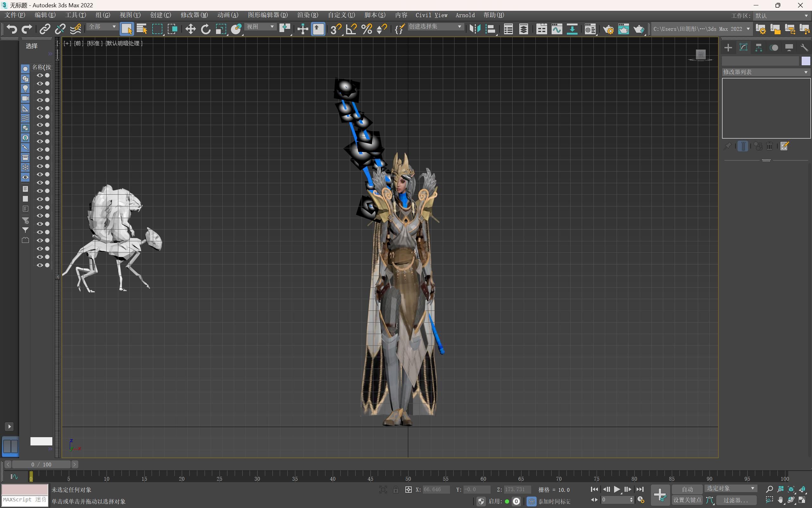Toggle Selection Lock padlock in status bar
This screenshot has width=812, height=508.
(x=396, y=490)
